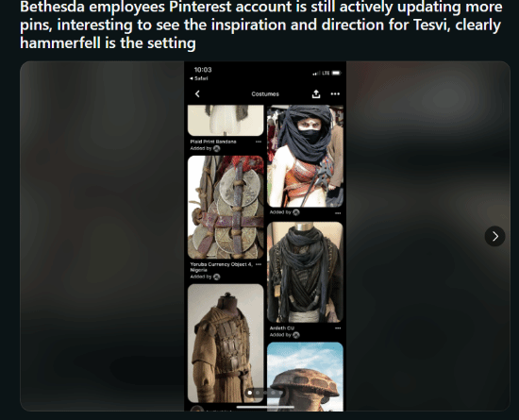Screen dimensions: 519x420
Task: Open the mushroom-shaped hat pin image
Action: (305, 377)
